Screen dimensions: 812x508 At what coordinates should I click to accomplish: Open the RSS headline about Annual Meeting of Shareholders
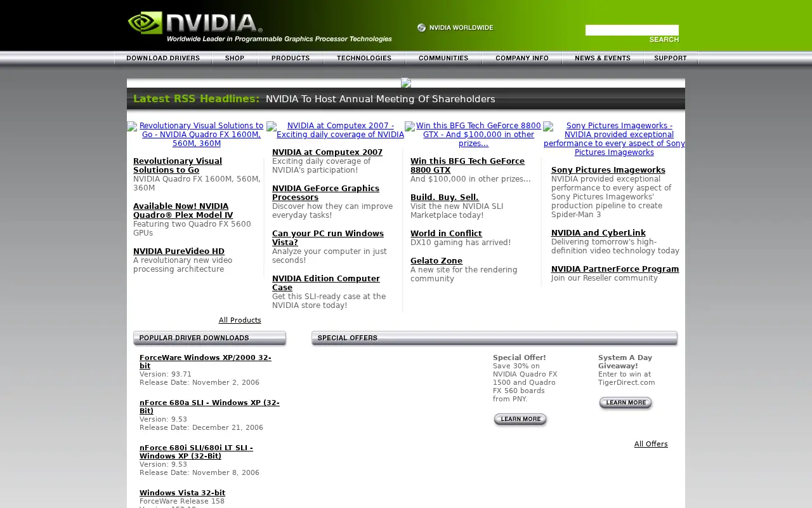[x=380, y=99]
